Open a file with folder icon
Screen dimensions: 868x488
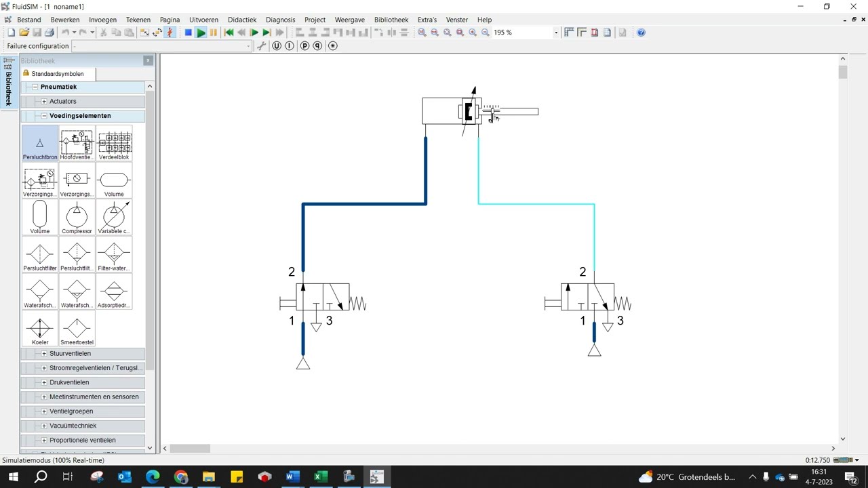[x=24, y=33]
